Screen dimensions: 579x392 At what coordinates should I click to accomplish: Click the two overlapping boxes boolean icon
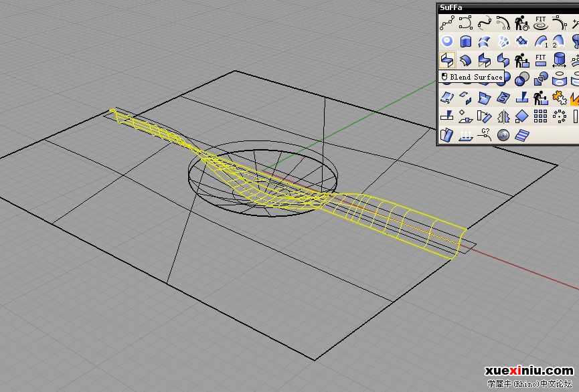(540, 79)
